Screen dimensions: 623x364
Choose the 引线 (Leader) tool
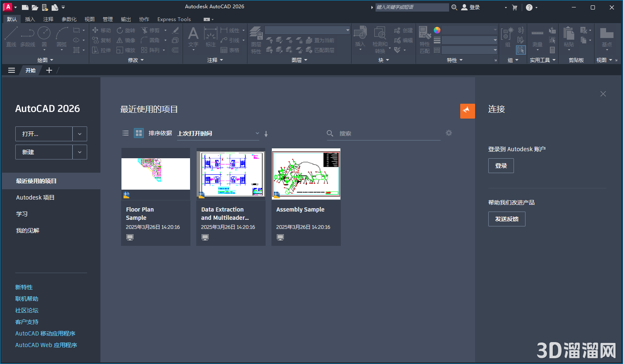230,40
